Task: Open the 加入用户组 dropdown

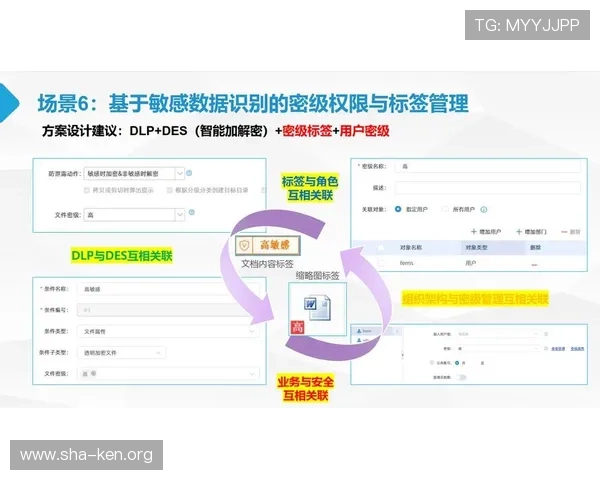Action: (497, 334)
